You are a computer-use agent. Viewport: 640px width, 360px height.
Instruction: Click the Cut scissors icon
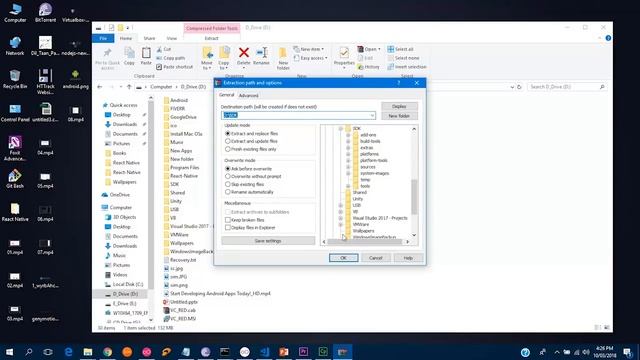click(x=159, y=49)
